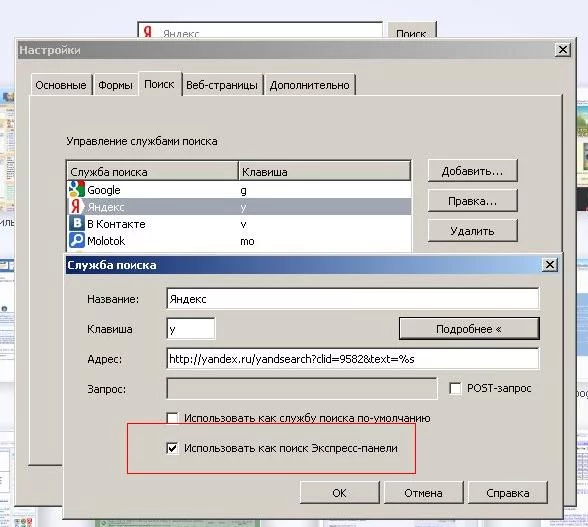Screen dimensions: 588x527
Task: Click the Google icon in search list
Action: coord(76,189)
